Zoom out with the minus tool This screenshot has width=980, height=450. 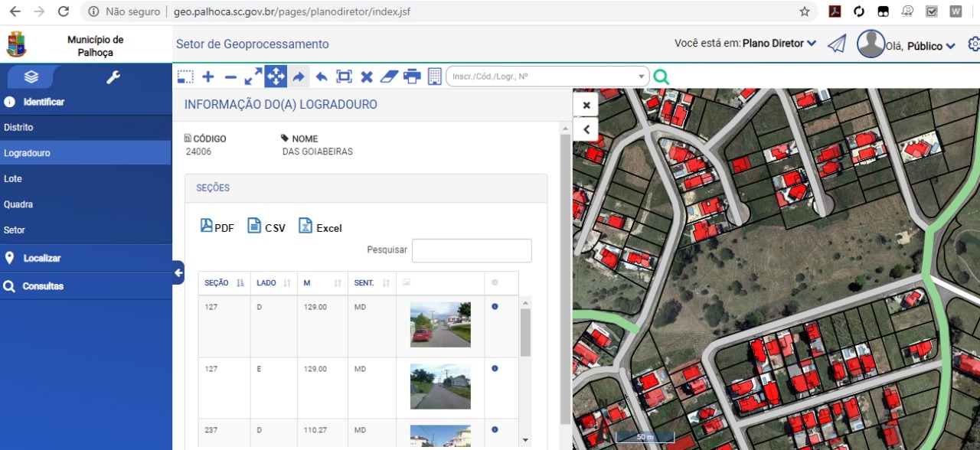click(230, 77)
